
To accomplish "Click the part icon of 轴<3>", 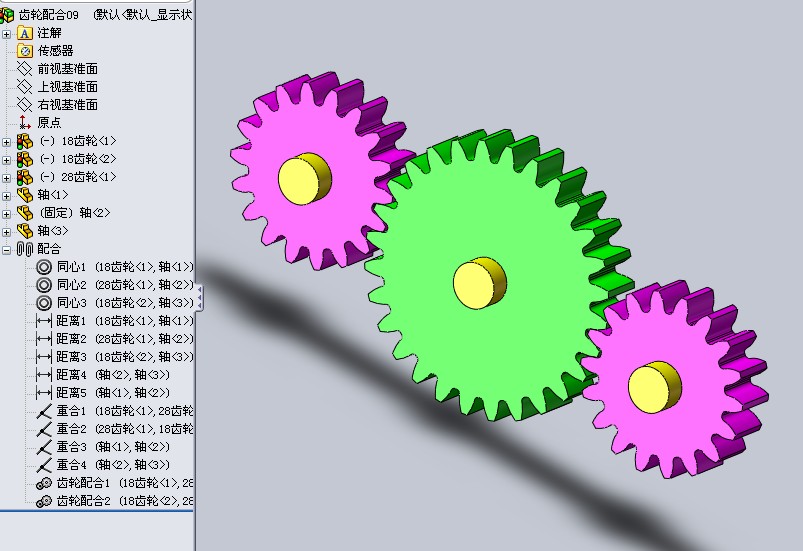I will (x=25, y=231).
